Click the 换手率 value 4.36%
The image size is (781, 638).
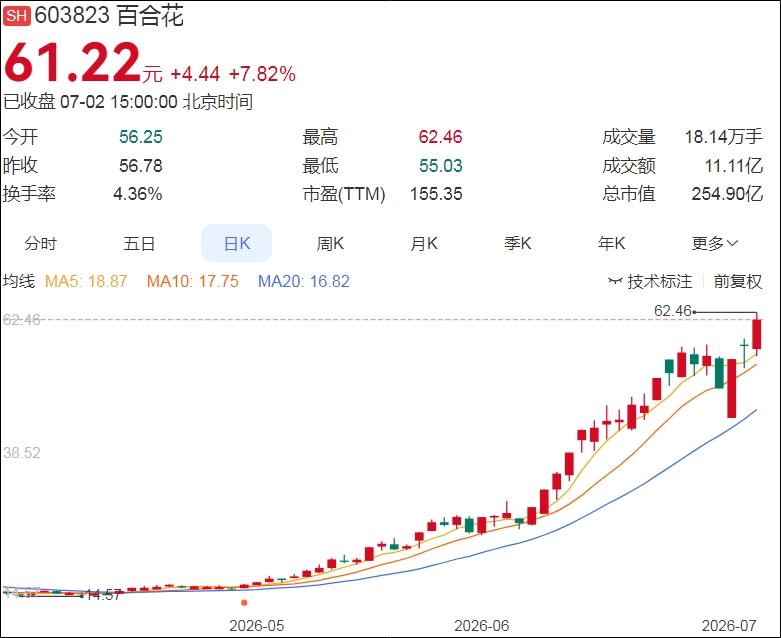click(138, 194)
